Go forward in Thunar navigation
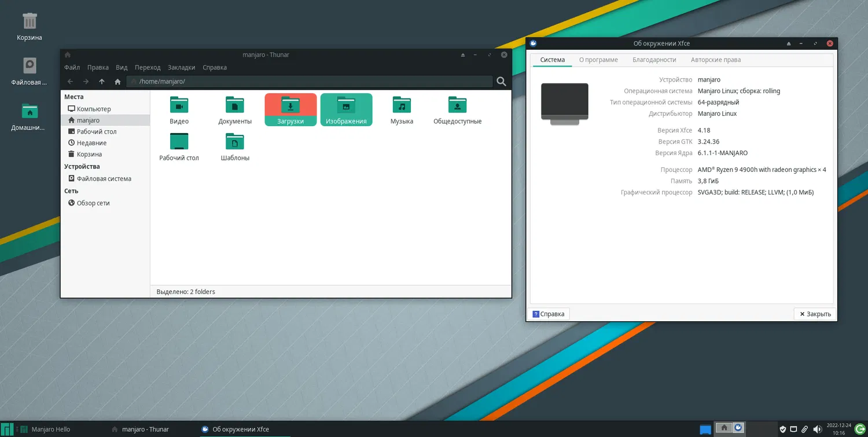The width and height of the screenshot is (868, 437). point(86,82)
